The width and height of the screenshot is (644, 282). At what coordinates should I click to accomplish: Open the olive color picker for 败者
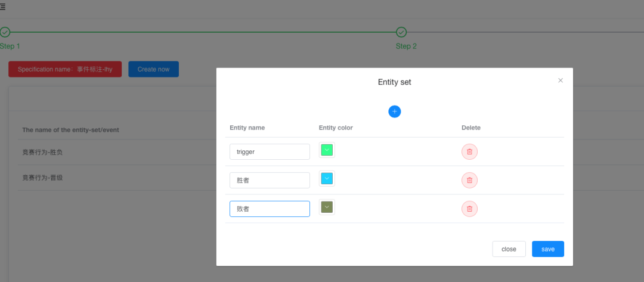tap(327, 207)
